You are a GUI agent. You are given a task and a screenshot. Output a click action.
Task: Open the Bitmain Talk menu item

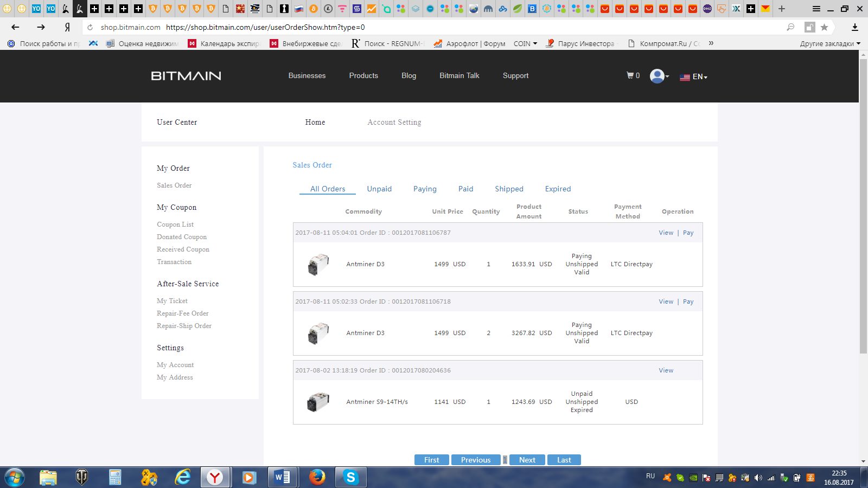coord(459,76)
